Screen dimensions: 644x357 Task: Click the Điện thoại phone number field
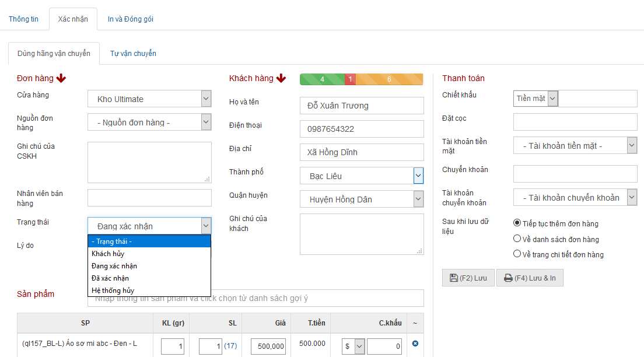point(362,129)
